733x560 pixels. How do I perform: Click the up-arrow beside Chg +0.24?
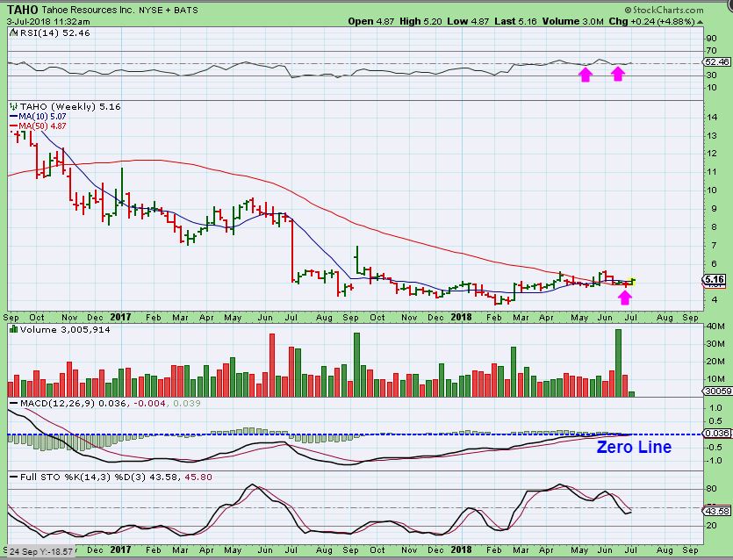(700, 22)
